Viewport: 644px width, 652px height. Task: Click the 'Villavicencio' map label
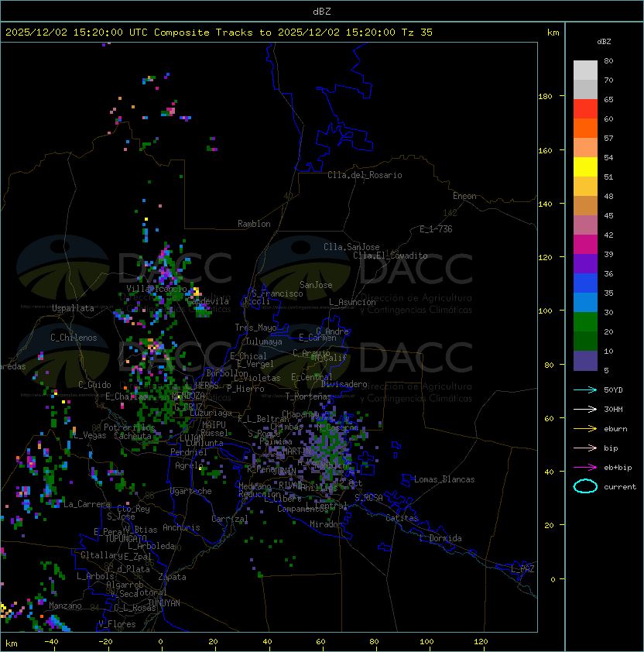click(x=156, y=289)
